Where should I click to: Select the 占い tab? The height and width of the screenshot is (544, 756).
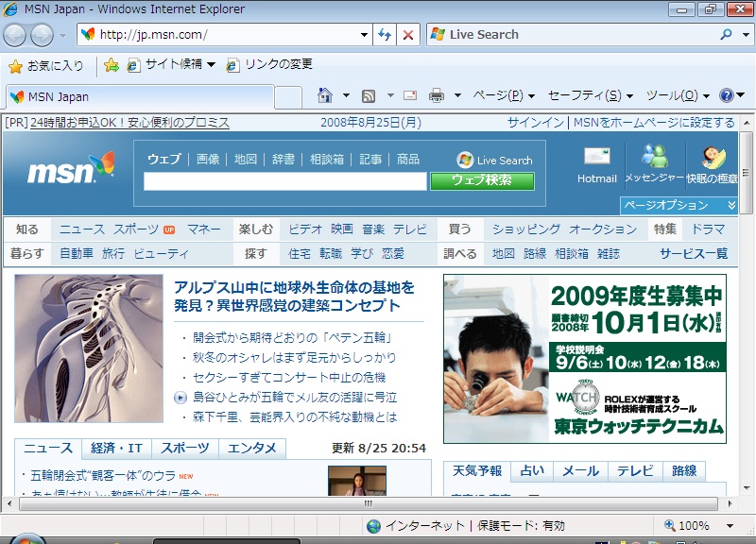pos(532,470)
